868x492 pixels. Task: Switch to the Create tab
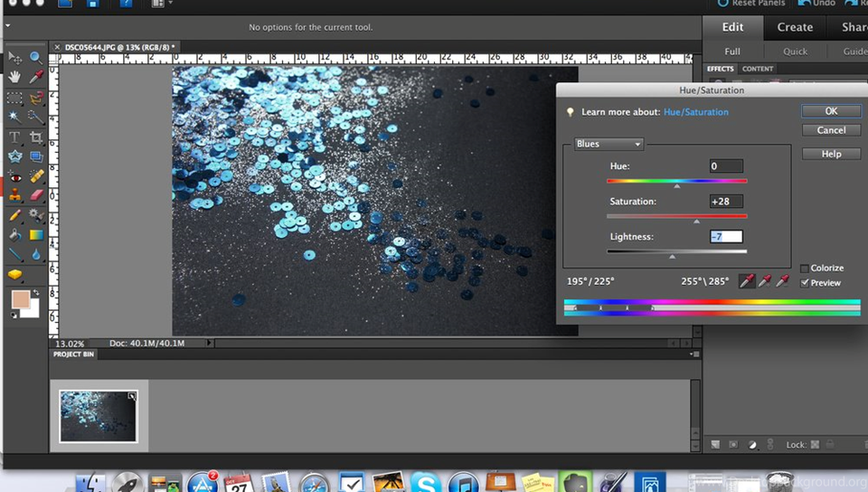795,27
